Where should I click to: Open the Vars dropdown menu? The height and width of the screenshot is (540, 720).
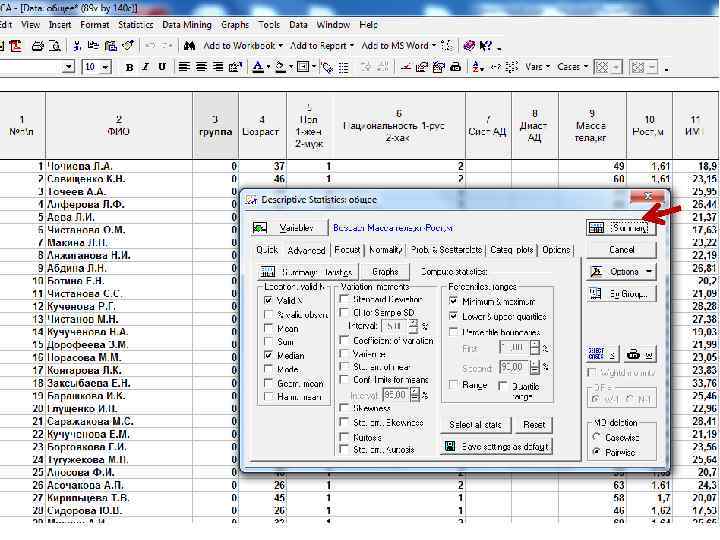coord(537,67)
